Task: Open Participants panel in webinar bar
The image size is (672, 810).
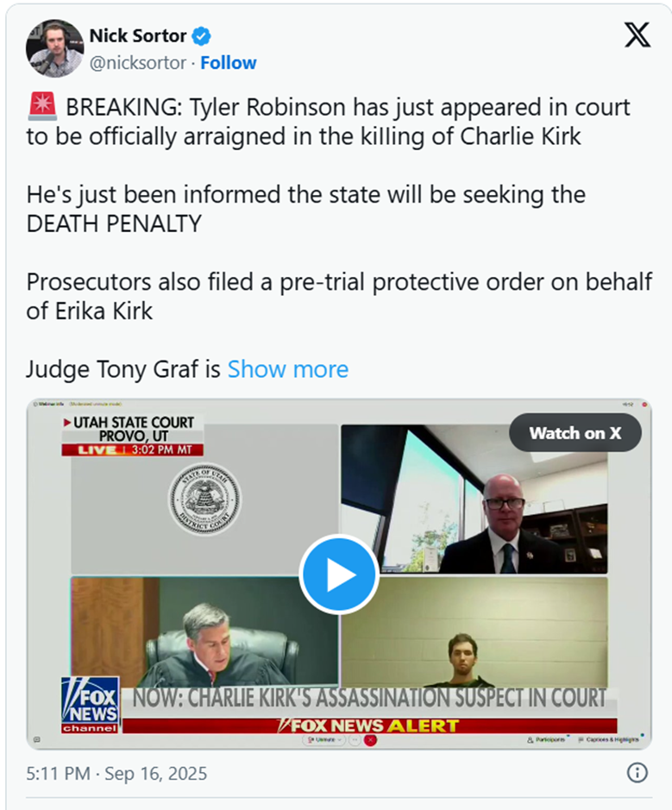Action: [x=546, y=740]
